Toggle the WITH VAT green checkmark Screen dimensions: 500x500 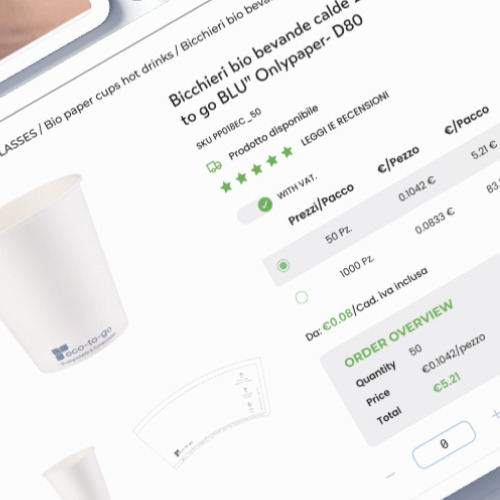tap(265, 204)
